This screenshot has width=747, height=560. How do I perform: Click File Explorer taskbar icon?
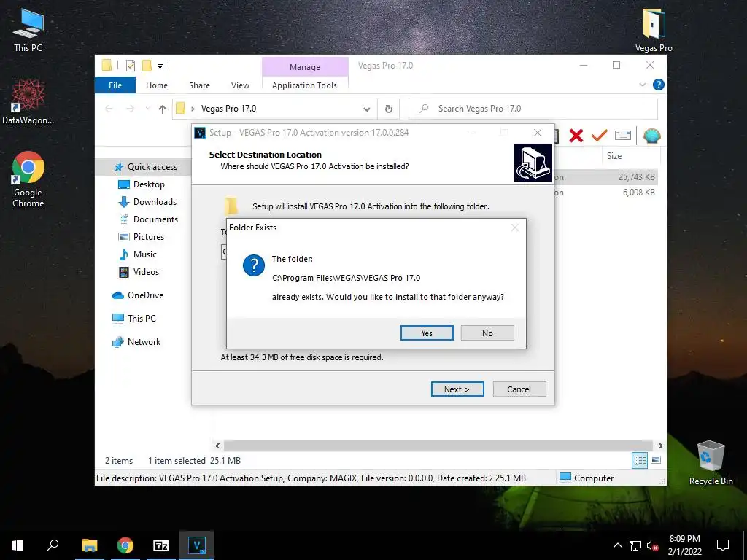pyautogui.click(x=89, y=545)
